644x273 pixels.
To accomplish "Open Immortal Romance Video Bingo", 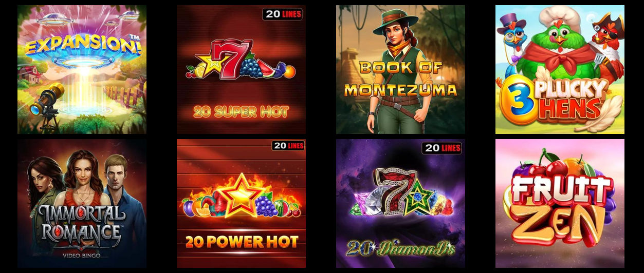I will click(82, 203).
